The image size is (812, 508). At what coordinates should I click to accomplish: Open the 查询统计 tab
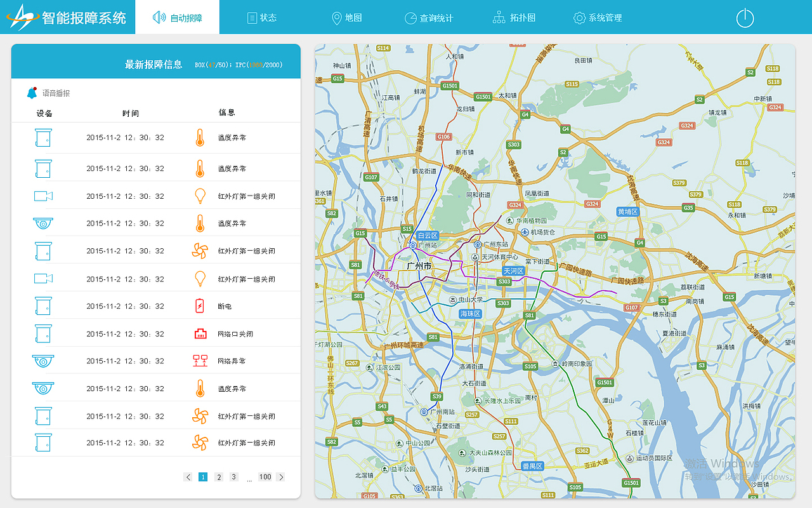click(x=429, y=18)
